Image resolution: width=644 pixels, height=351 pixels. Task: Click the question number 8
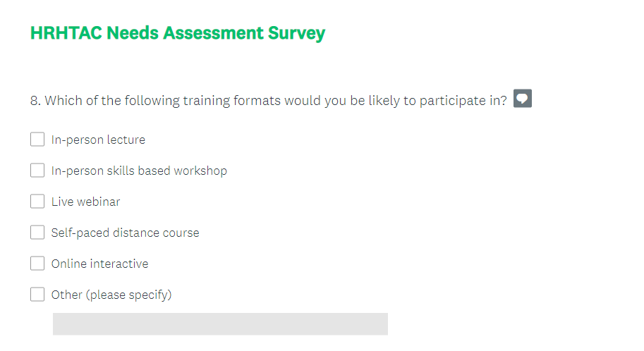click(x=35, y=101)
